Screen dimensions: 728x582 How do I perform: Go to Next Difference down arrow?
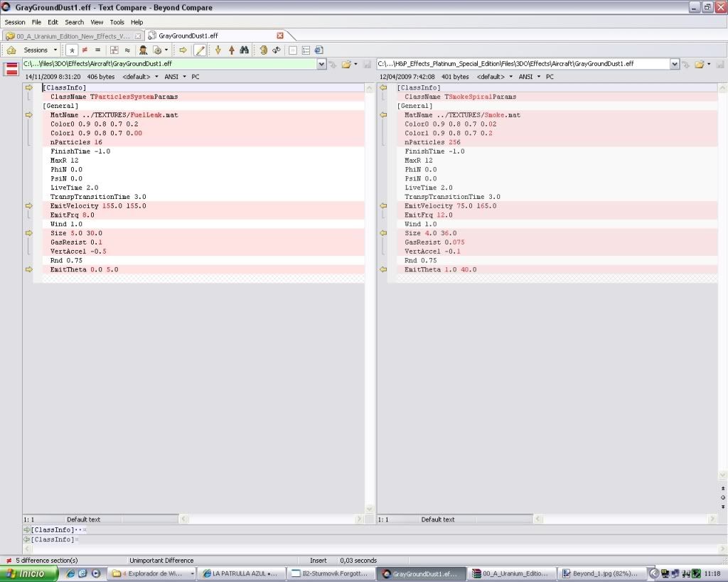218,50
